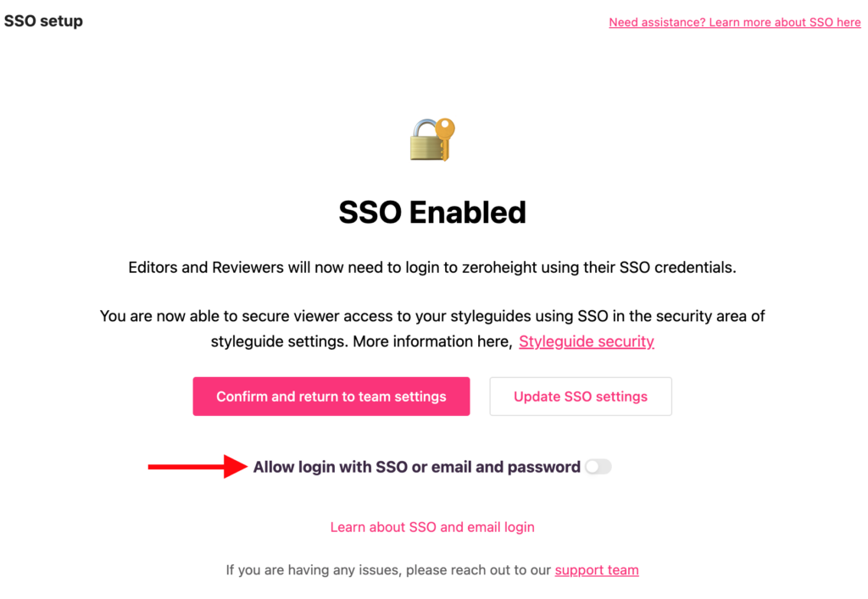Open the Styleguide security link

click(587, 341)
